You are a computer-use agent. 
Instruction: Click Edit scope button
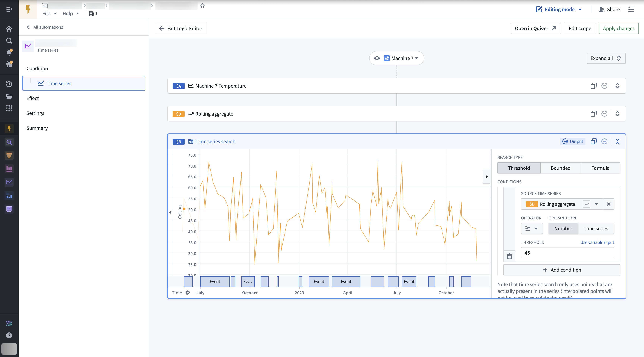pos(580,28)
